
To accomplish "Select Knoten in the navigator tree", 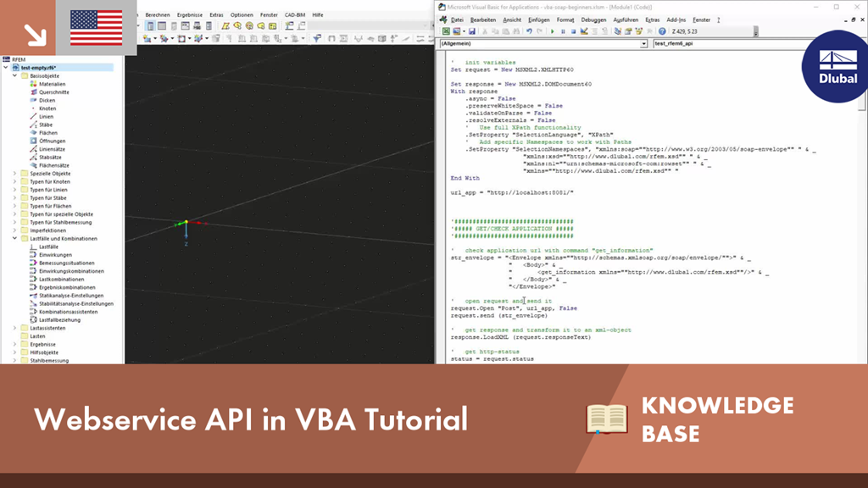I will 47,108.
